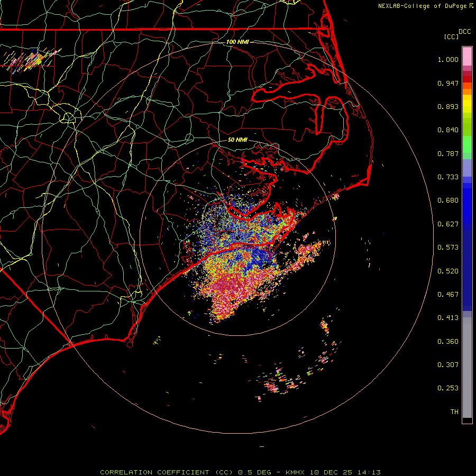Click the 1.000 legend value
Screen dimensions: 476x476
click(448, 59)
